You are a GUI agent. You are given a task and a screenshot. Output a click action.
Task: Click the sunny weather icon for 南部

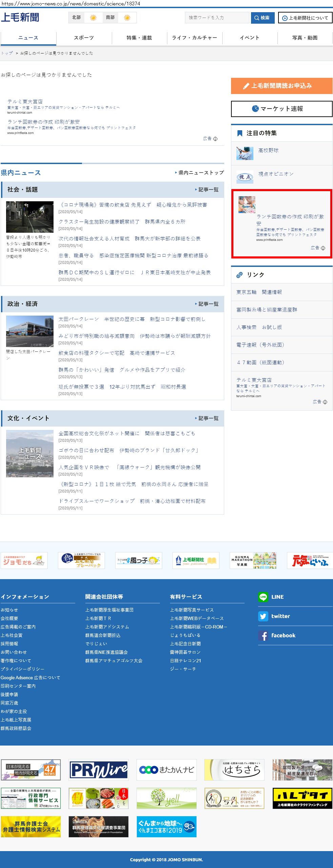(127, 18)
